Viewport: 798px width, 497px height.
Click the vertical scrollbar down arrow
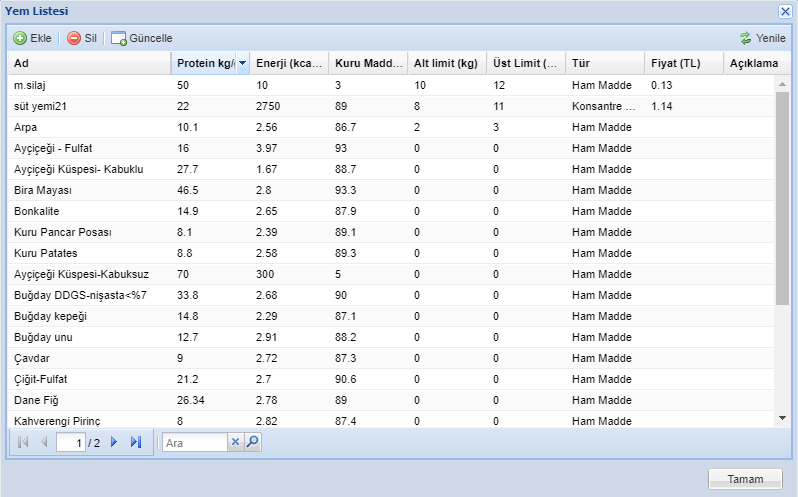[x=783, y=417]
